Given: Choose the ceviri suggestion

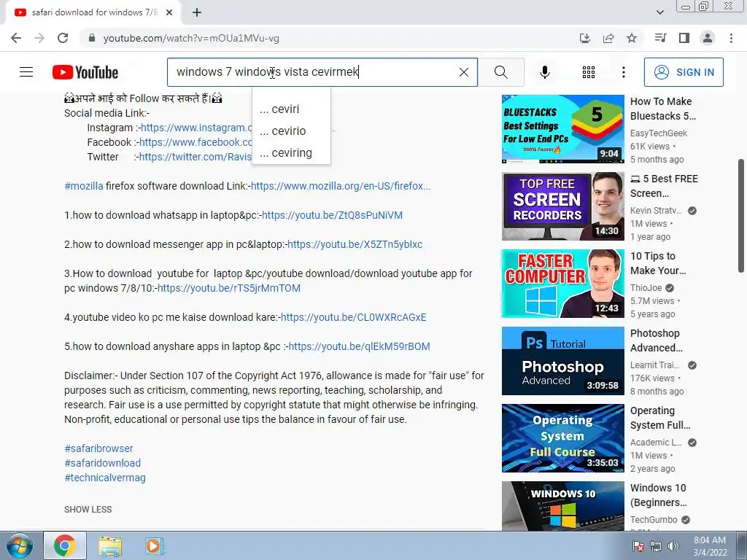Looking at the screenshot, I should pyautogui.click(x=291, y=109).
